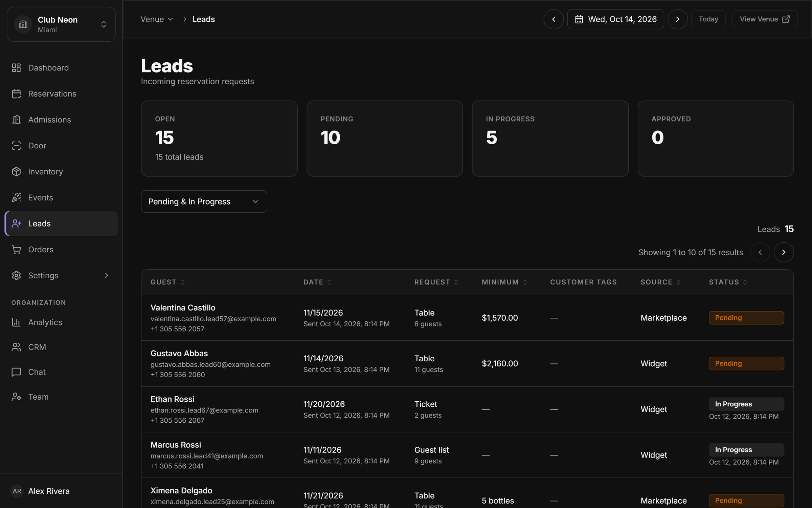
Task: Click the Reservations calendar icon
Action: point(16,94)
